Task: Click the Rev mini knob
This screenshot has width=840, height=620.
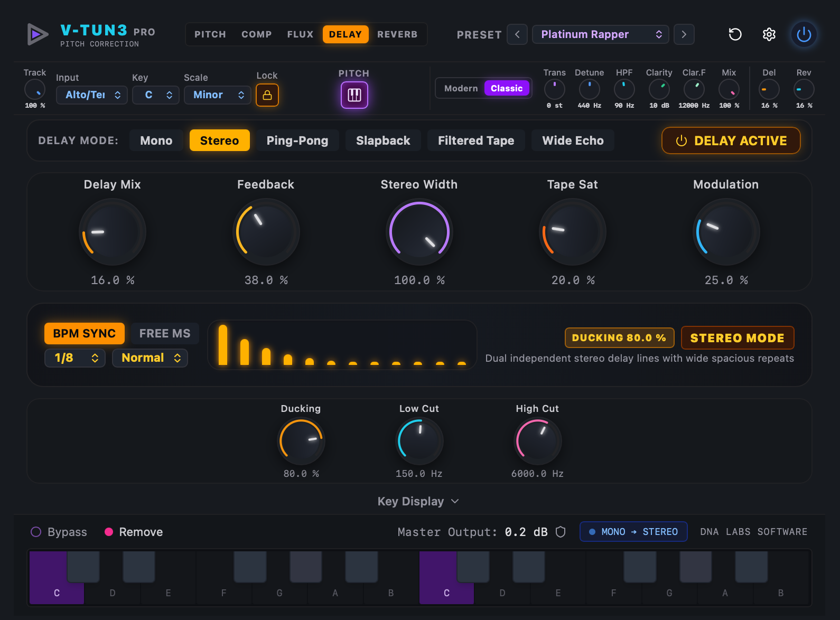Action: (x=804, y=89)
